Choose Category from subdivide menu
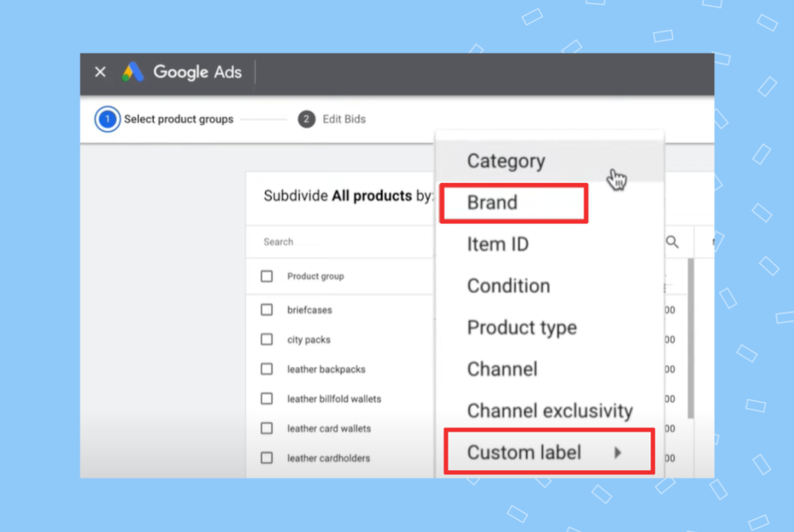 coord(550,161)
